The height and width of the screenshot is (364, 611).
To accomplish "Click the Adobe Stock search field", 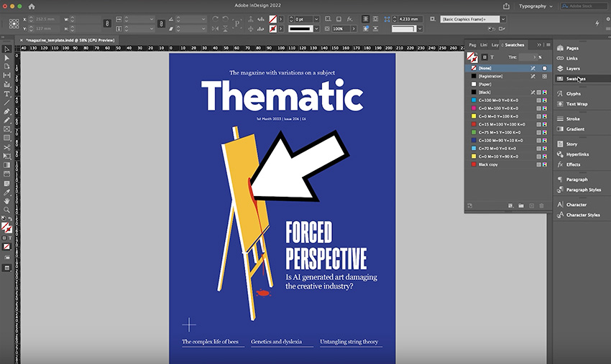I will [582, 6].
